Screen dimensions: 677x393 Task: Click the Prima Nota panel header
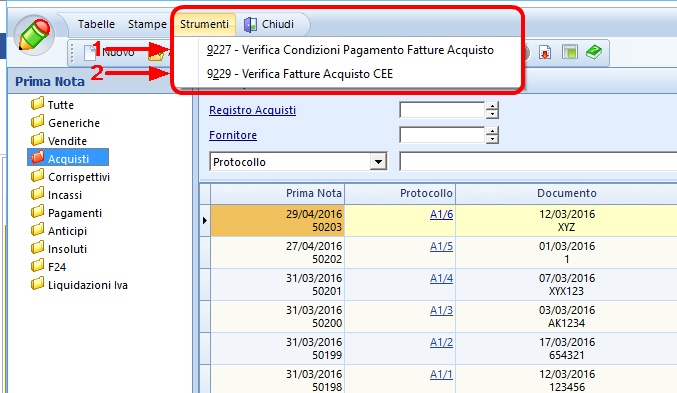coord(99,81)
